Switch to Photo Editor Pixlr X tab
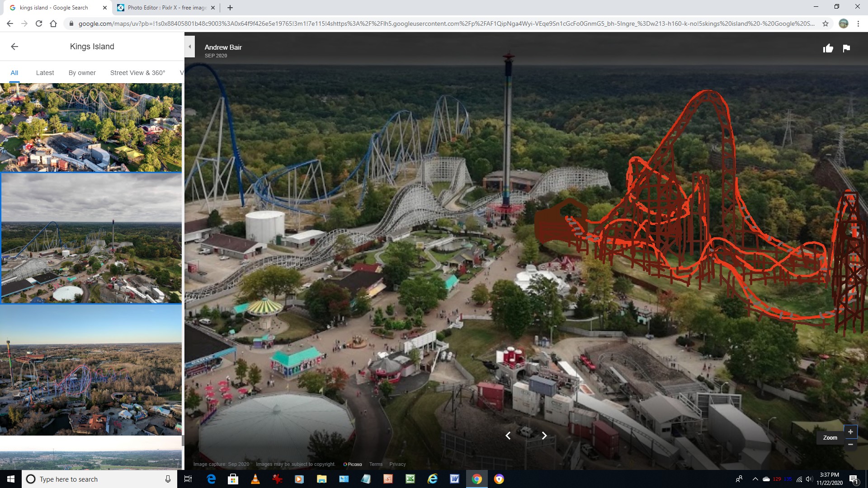The width and height of the screenshot is (868, 488). tap(166, 8)
